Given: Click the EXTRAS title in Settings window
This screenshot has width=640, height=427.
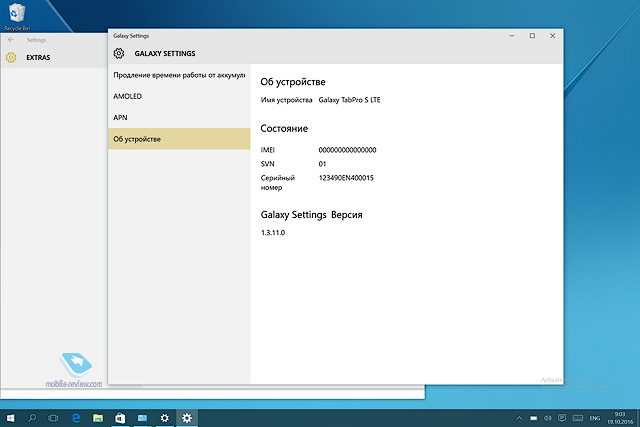Looking at the screenshot, I should pyautogui.click(x=38, y=58).
